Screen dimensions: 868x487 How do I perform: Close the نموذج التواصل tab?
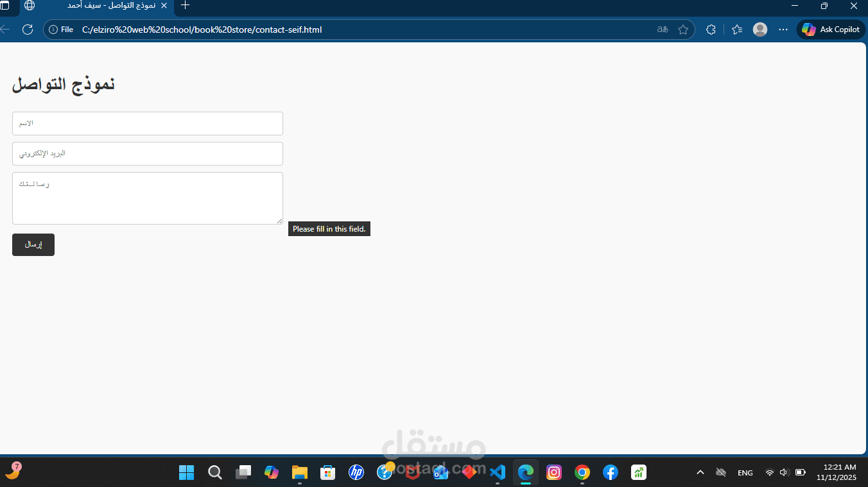point(164,6)
